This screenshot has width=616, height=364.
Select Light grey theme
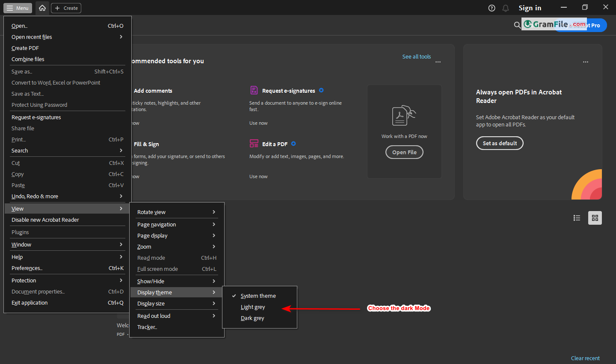(x=260, y=307)
